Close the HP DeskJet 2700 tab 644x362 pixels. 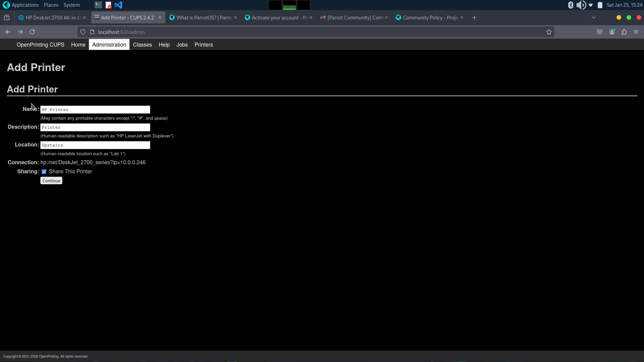pyautogui.click(x=85, y=18)
